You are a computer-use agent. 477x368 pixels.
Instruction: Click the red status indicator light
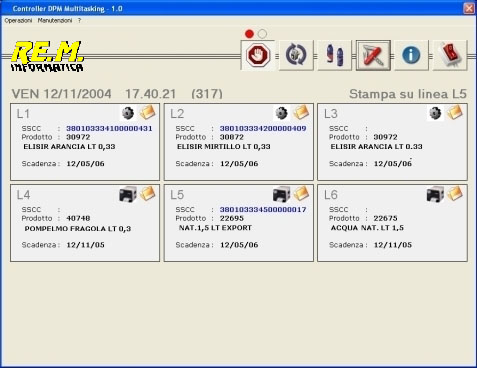(249, 34)
